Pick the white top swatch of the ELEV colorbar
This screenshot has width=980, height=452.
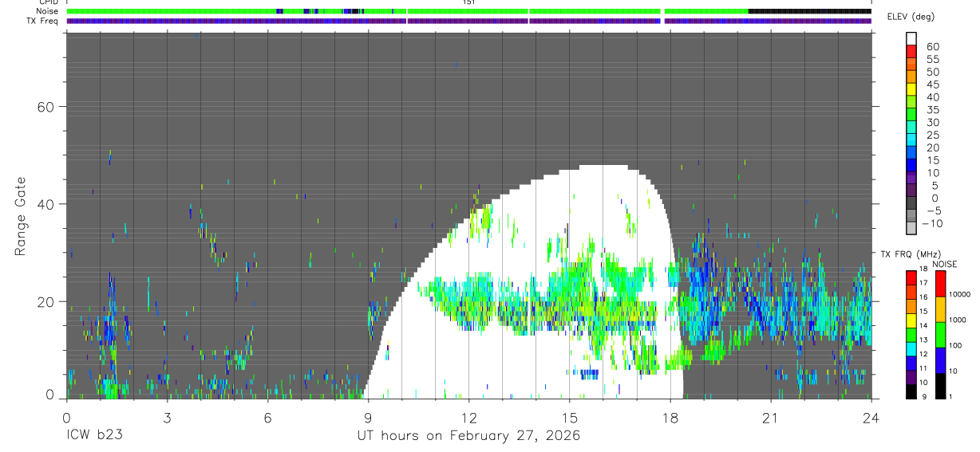coord(911,38)
